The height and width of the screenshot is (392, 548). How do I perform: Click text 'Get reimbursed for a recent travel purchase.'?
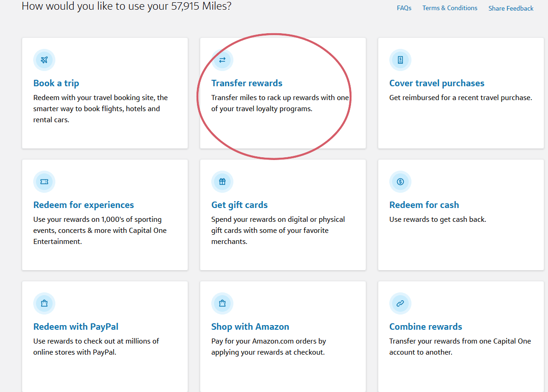pos(461,98)
